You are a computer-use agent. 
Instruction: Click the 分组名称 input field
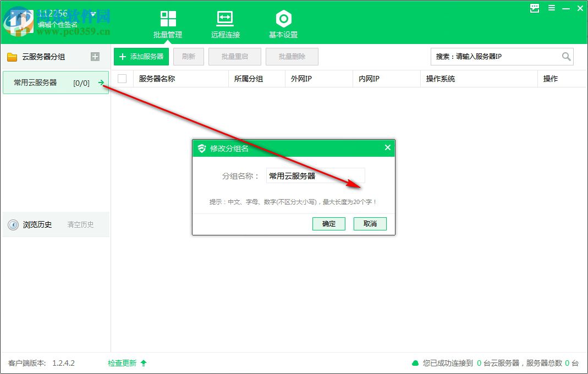pos(315,175)
